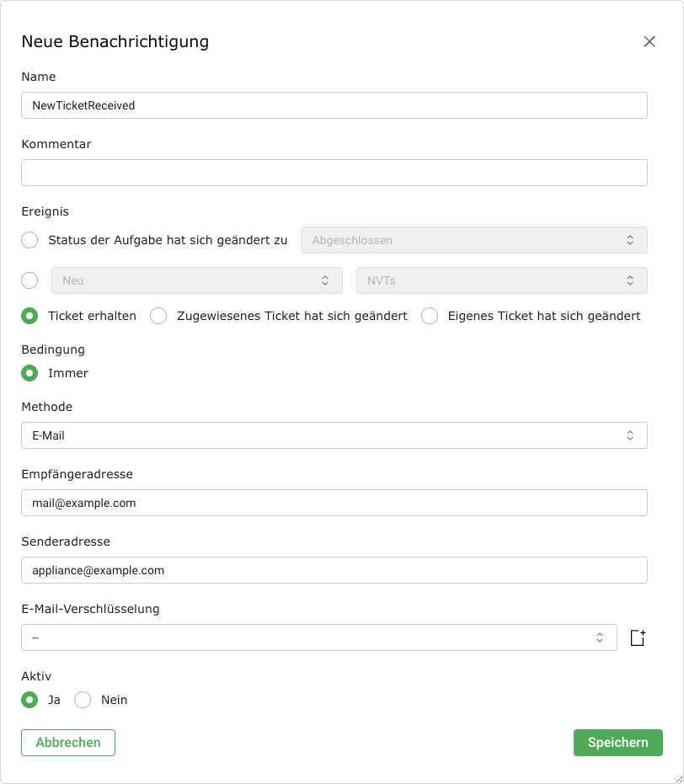Open the NVTs dropdown
684x784 pixels.
tap(501, 280)
